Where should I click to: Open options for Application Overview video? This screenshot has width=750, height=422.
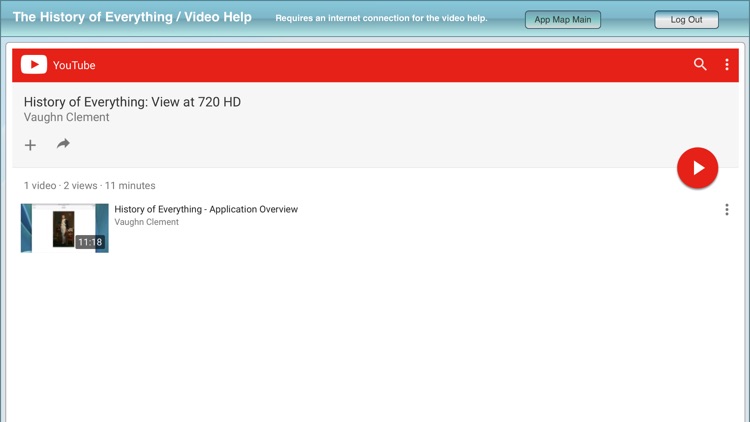pos(727,210)
